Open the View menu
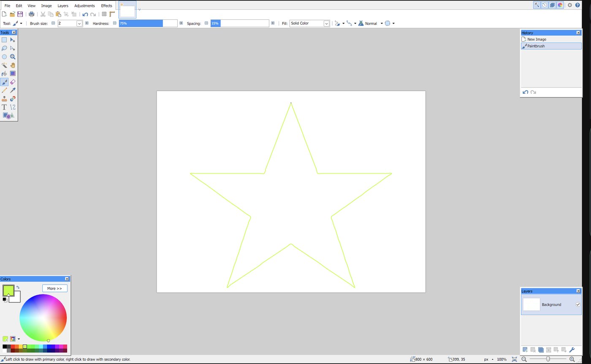591x364 pixels. (32, 6)
